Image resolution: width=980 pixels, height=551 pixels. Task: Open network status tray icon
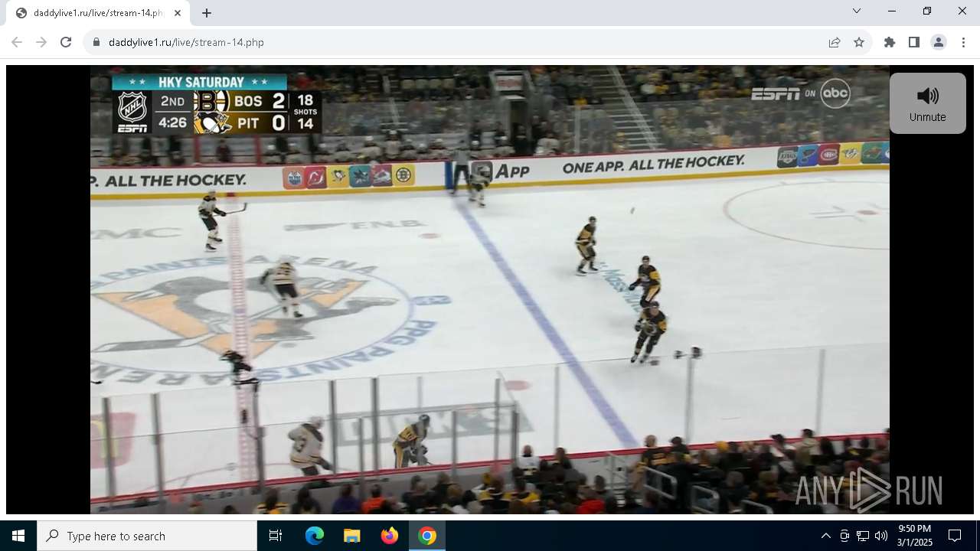pyautogui.click(x=863, y=536)
